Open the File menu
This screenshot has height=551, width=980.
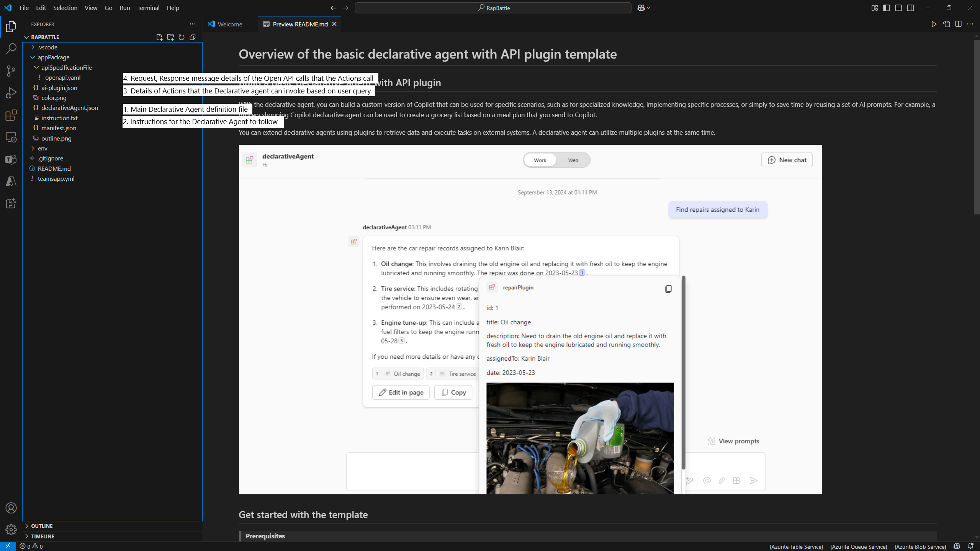click(x=24, y=8)
